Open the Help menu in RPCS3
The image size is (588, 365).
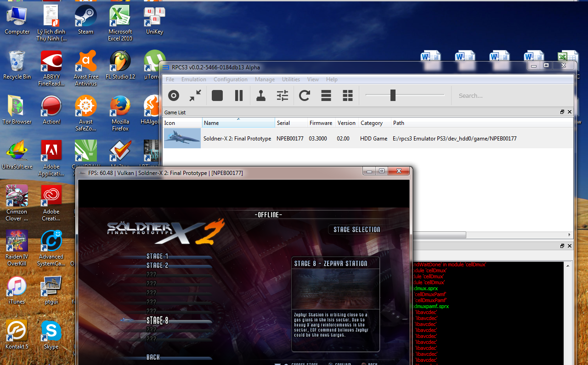click(332, 79)
